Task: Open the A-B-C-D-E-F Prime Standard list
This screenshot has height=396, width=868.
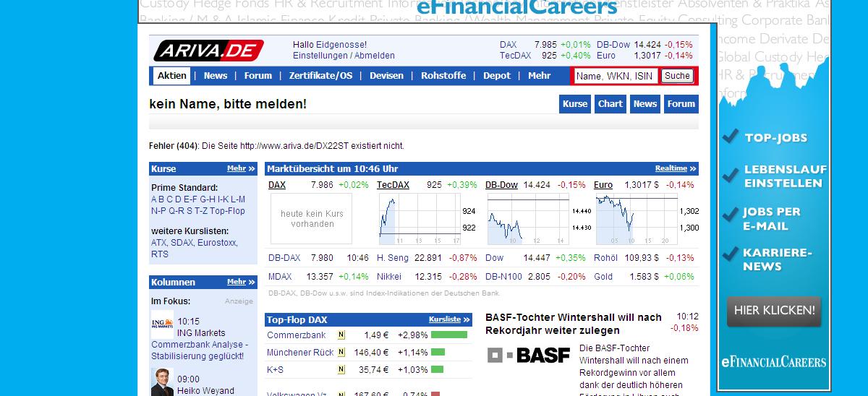Action: pos(174,199)
